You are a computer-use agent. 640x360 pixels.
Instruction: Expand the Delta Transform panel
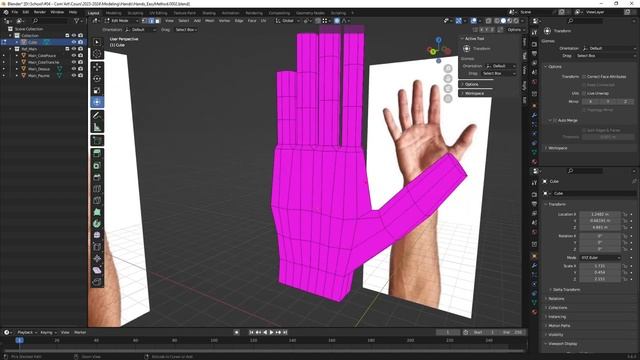566,289
